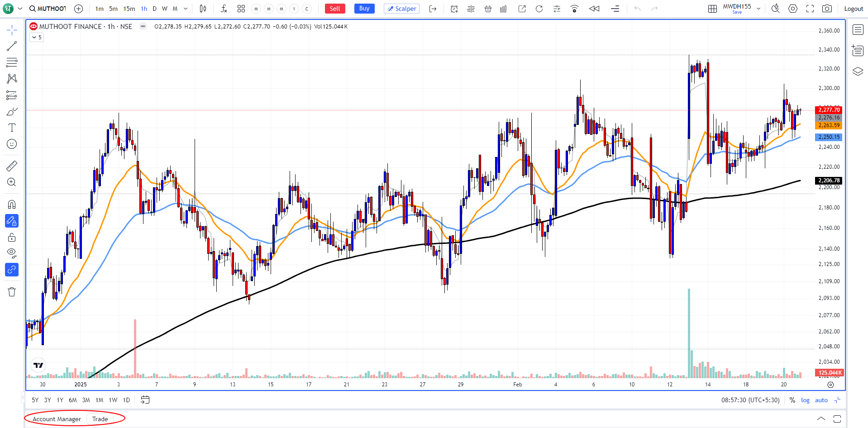Click the gray symbol status dot

click(143, 27)
